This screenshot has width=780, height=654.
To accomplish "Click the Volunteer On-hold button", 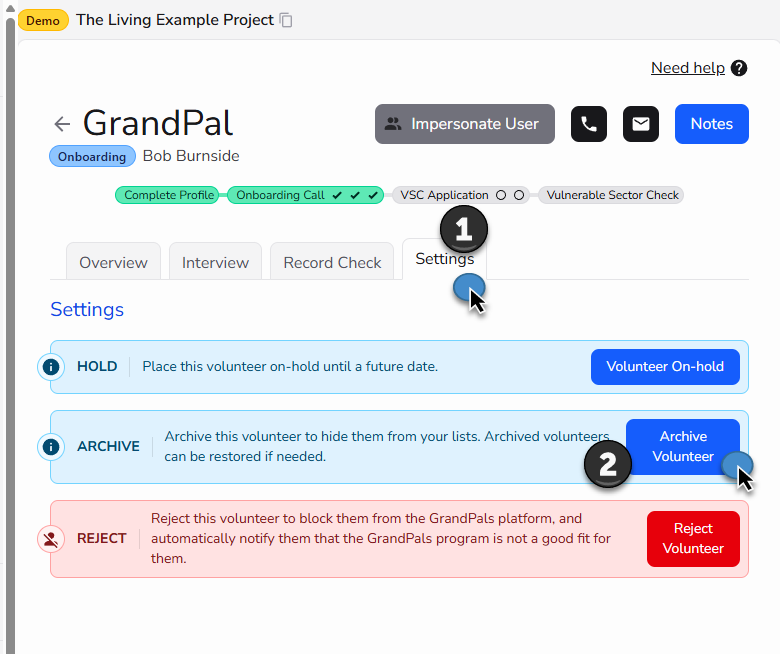I will [x=665, y=367].
